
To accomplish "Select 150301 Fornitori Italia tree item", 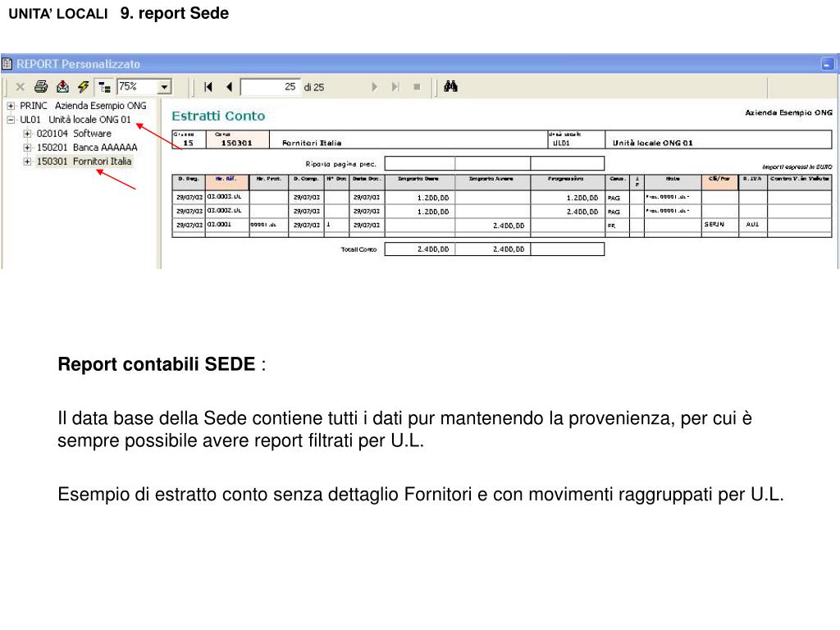I will click(84, 162).
